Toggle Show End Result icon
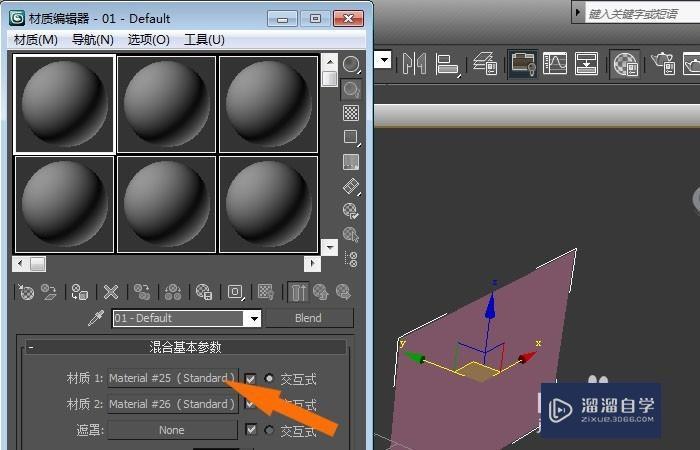Viewport: 700px width, 450px height. [x=299, y=292]
